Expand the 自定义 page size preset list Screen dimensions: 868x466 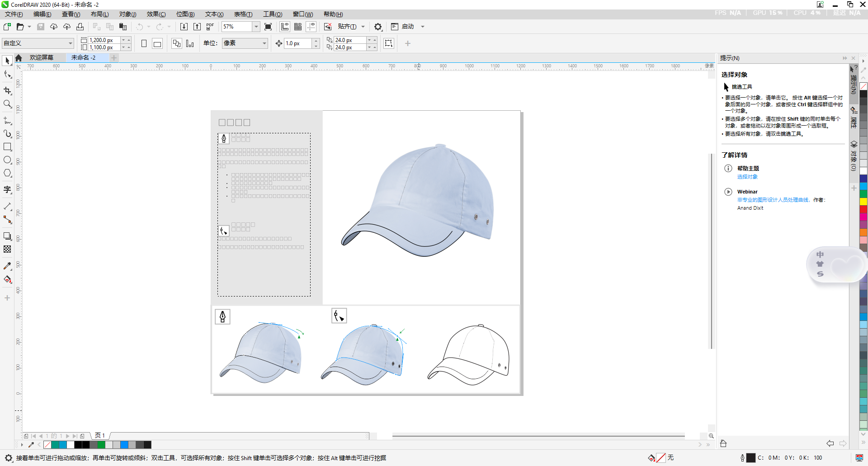pos(70,43)
